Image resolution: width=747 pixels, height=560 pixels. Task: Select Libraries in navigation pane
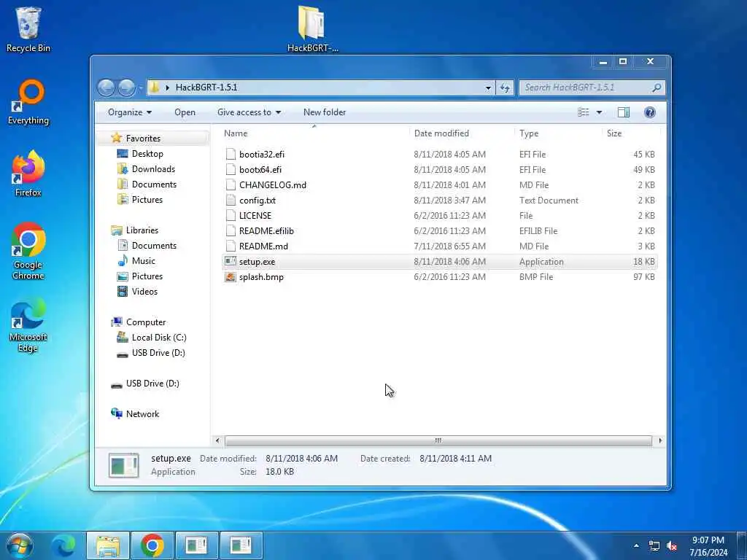(142, 230)
